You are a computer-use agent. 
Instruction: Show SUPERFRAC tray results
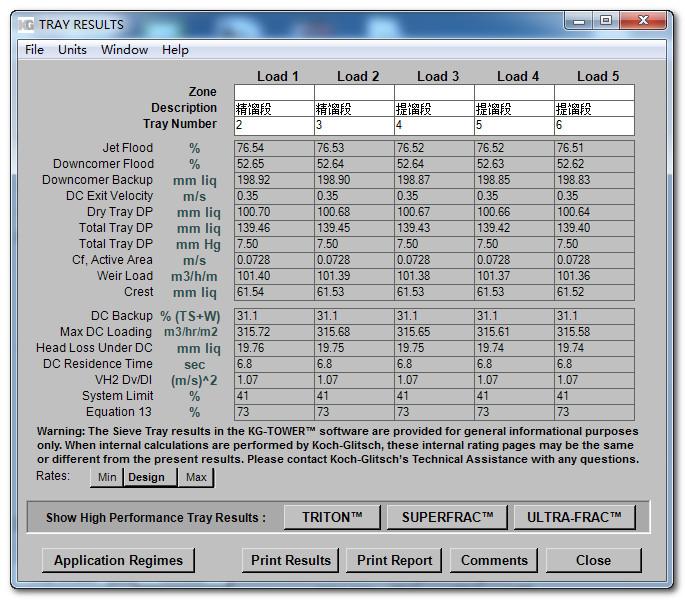(x=447, y=517)
